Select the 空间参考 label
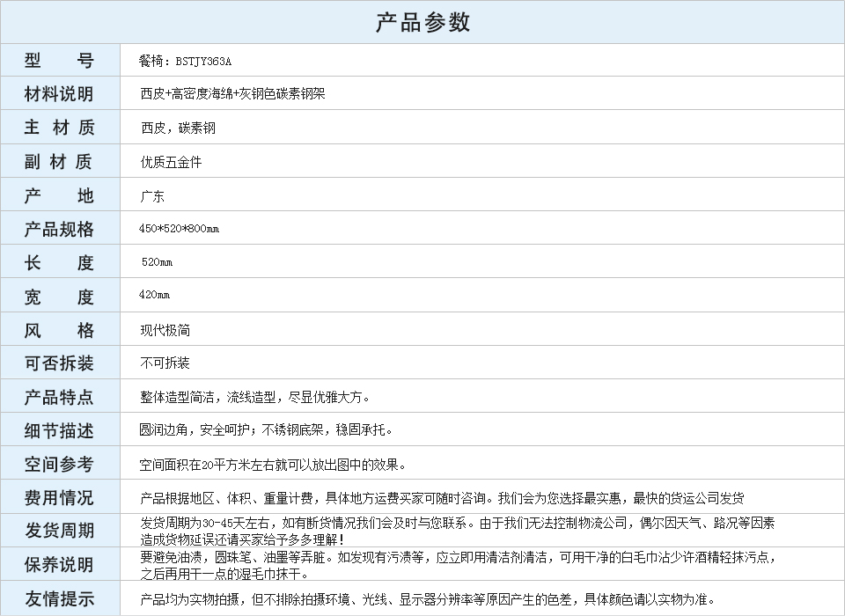 (x=59, y=464)
